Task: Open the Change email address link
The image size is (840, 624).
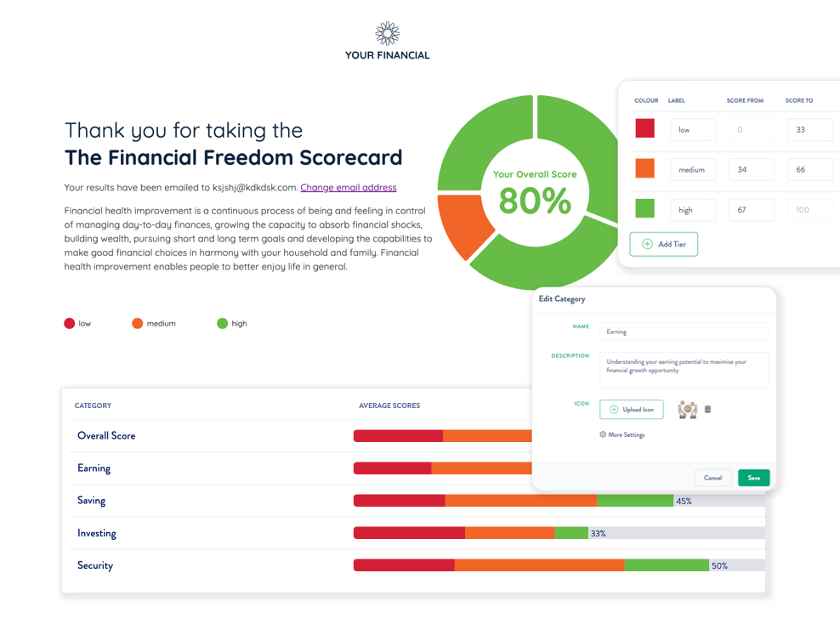Action: point(347,186)
